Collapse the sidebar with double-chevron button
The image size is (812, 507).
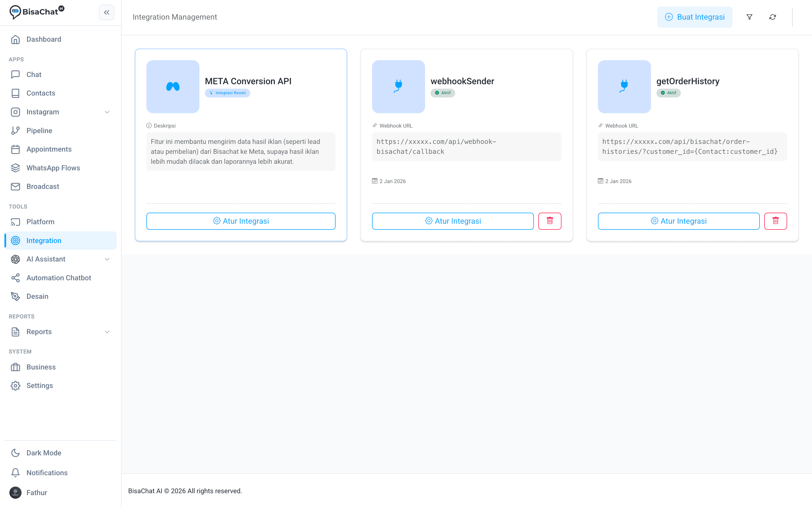pos(106,12)
